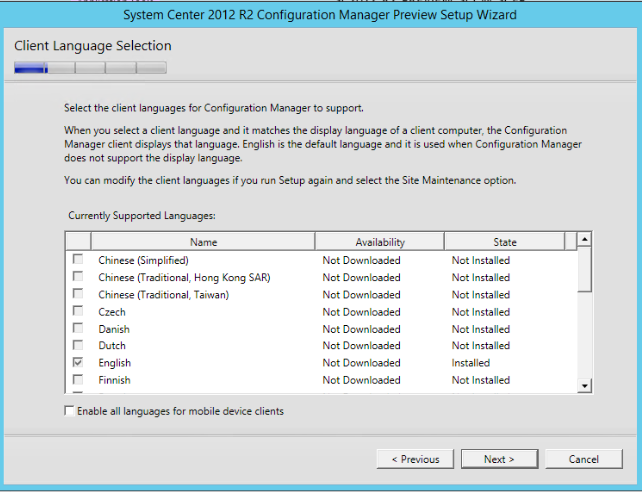Click the scroll down arrow in language list

(x=585, y=386)
